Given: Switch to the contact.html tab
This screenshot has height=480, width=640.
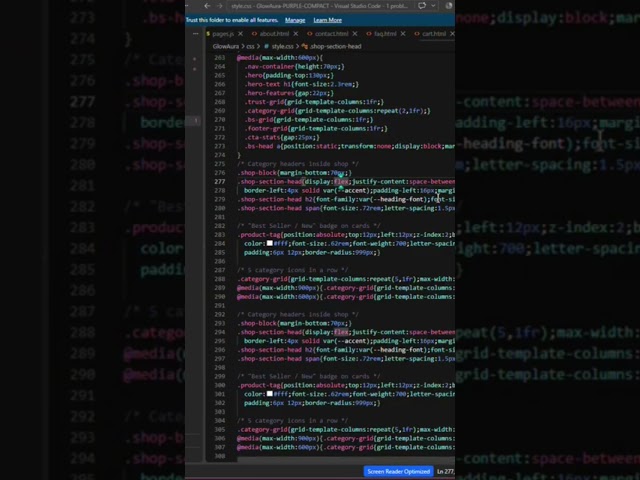Looking at the screenshot, I should pos(331,33).
